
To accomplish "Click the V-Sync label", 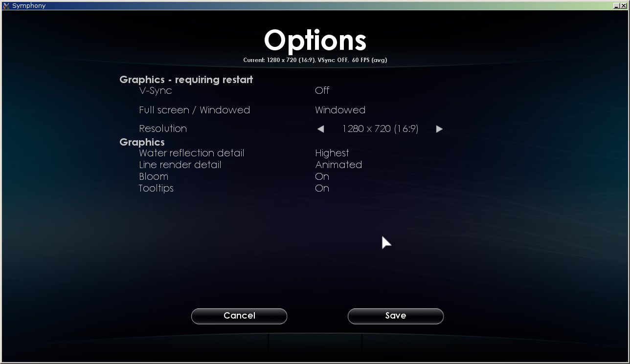I will 156,90.
